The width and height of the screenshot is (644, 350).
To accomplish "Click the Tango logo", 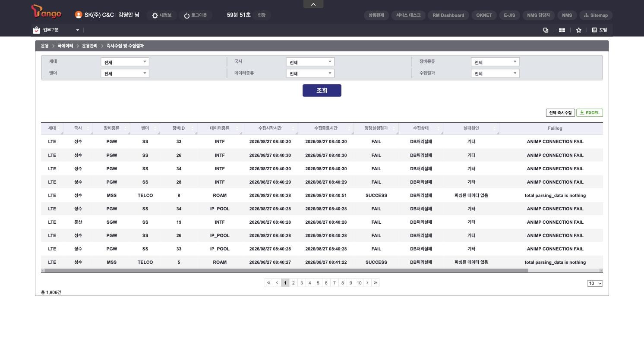I will [47, 12].
